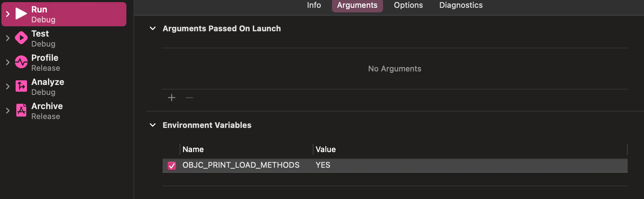The image size is (644, 199).
Task: Click the Analyze action icon
Action: point(21,86)
